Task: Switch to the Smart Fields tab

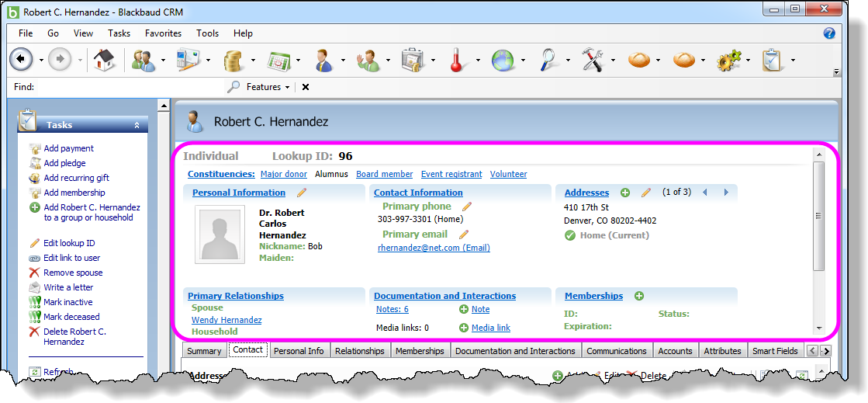Action: tap(775, 351)
